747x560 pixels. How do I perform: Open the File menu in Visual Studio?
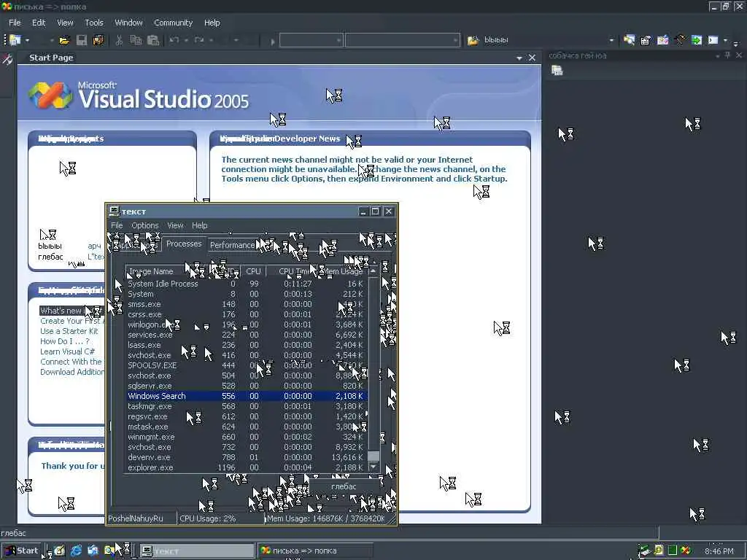(x=15, y=23)
